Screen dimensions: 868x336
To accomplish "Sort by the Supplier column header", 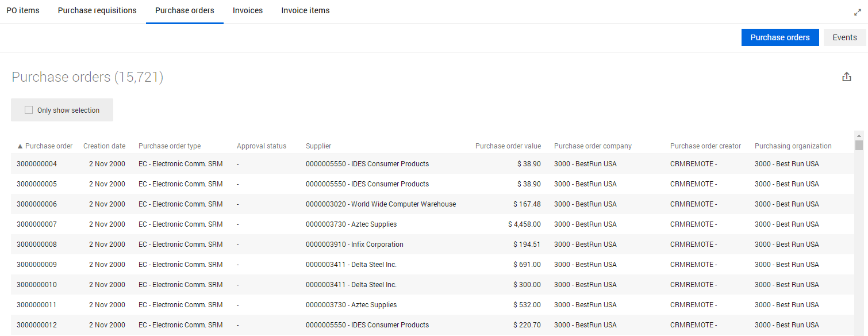I will point(318,146).
